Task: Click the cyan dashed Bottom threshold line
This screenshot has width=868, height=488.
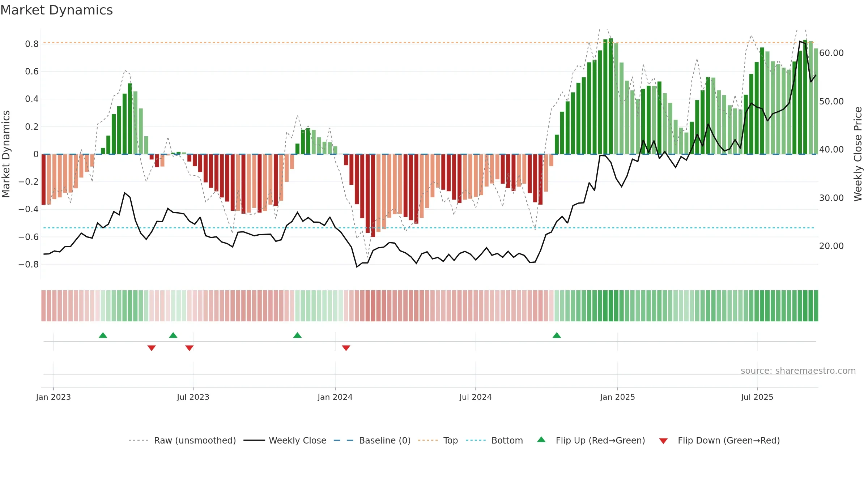Action: (x=429, y=228)
